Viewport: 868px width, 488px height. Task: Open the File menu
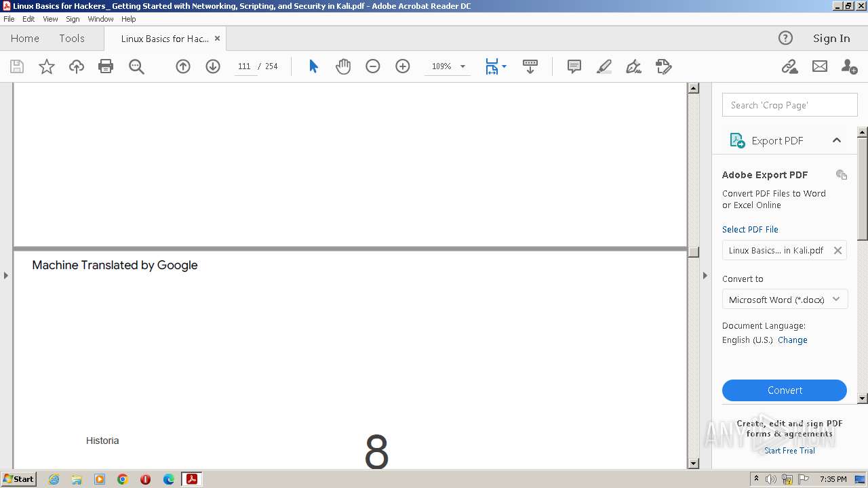click(9, 19)
